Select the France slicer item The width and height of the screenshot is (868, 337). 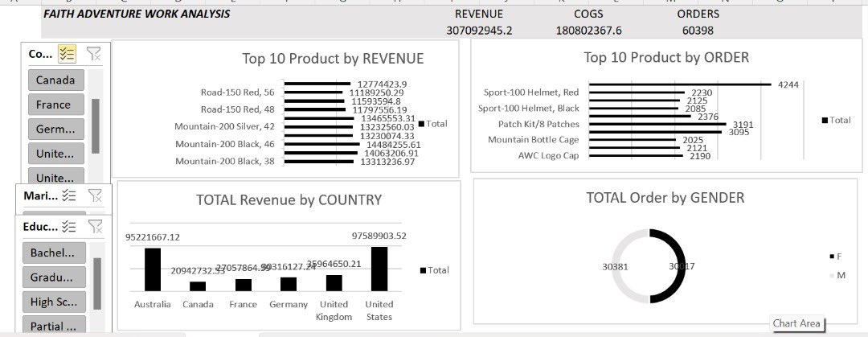[56, 105]
